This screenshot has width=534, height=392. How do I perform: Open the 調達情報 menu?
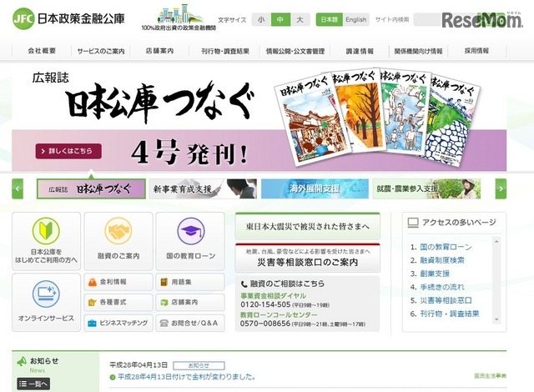[x=360, y=51]
